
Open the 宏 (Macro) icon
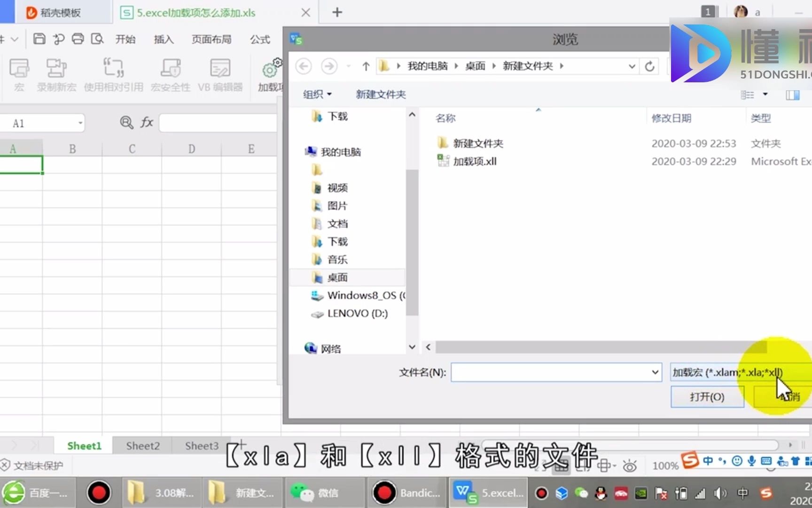click(x=19, y=74)
